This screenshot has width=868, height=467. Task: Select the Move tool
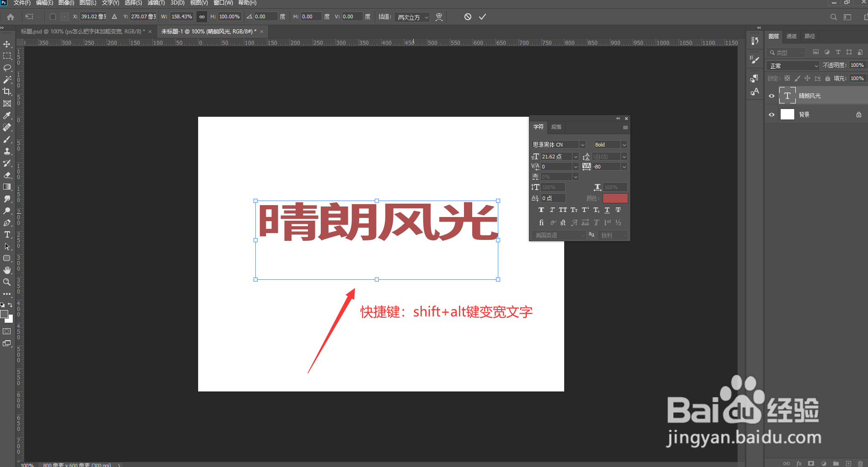point(7,44)
